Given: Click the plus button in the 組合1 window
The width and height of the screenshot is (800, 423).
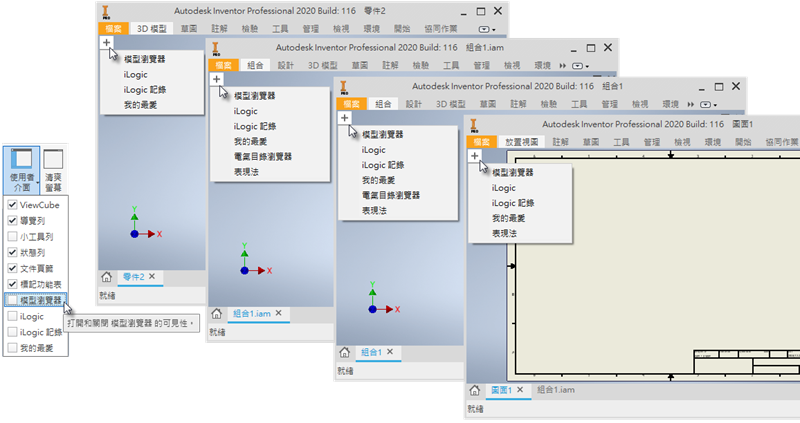Looking at the screenshot, I should (x=344, y=118).
